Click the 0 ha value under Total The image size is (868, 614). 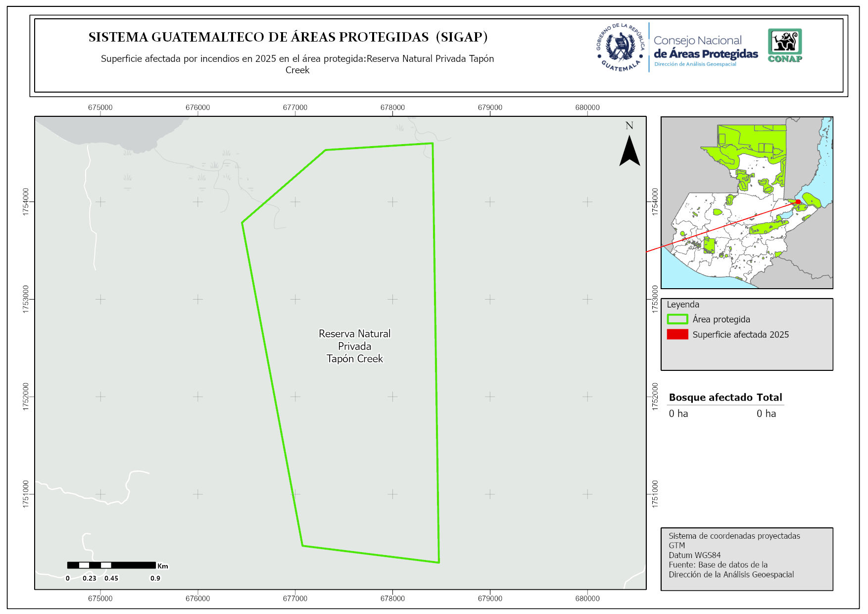pyautogui.click(x=766, y=413)
